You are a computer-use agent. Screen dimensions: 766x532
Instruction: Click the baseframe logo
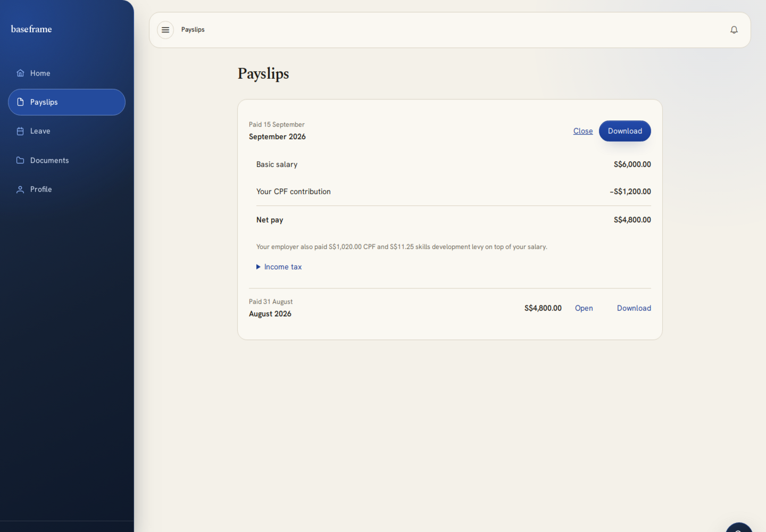[x=31, y=29]
